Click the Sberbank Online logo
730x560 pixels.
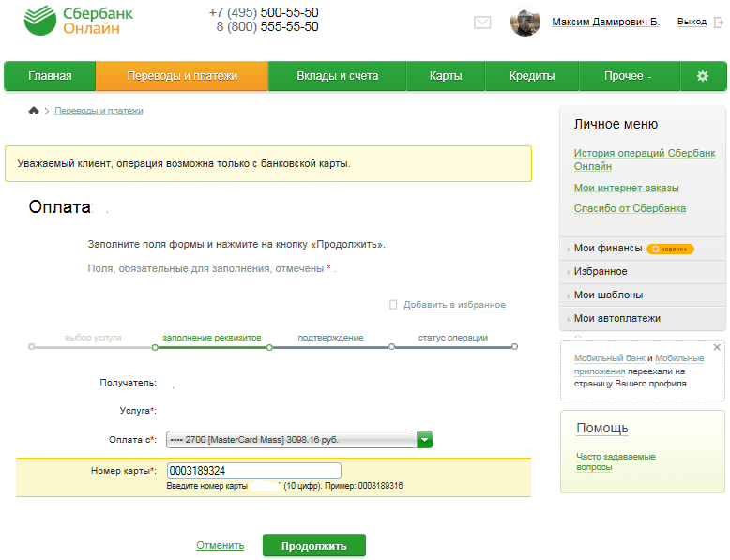(x=79, y=21)
